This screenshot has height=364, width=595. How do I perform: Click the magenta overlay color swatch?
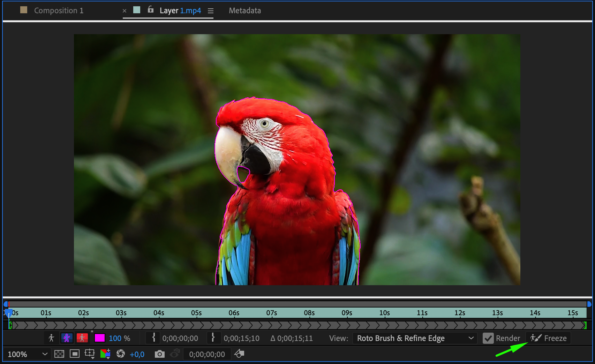point(99,338)
